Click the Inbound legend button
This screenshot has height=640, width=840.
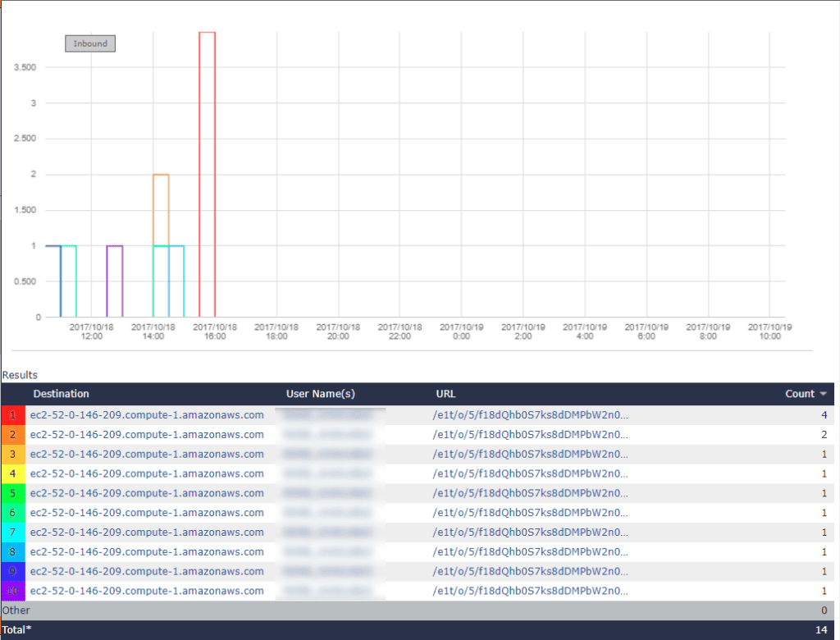click(90, 43)
